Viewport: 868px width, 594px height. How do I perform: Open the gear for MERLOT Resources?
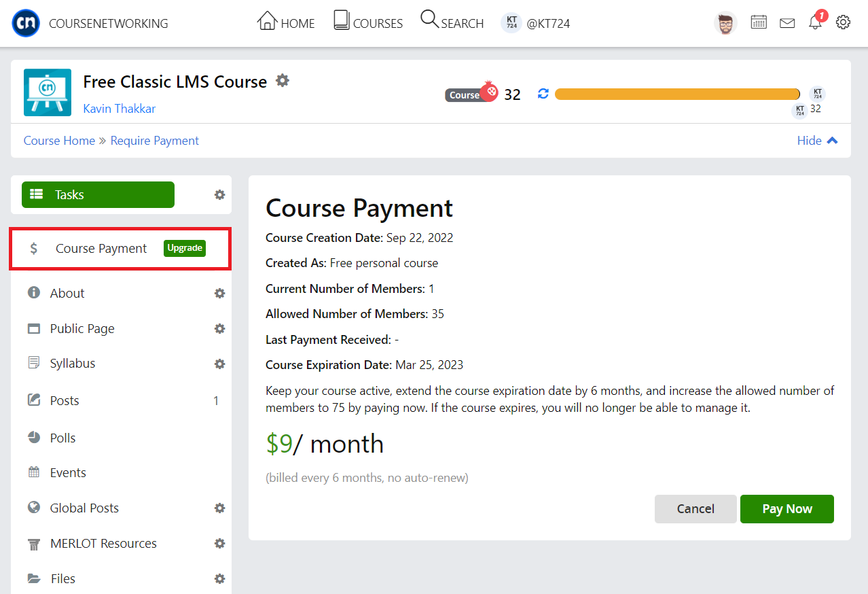(219, 544)
